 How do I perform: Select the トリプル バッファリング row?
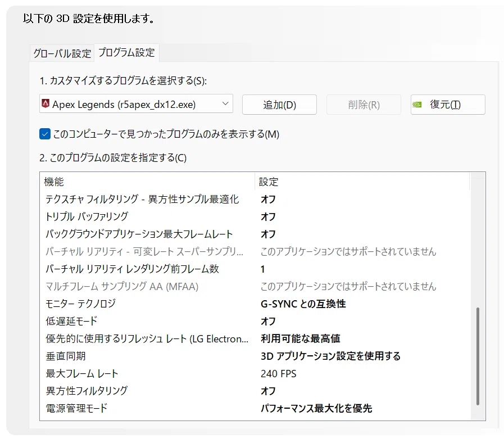coord(256,216)
